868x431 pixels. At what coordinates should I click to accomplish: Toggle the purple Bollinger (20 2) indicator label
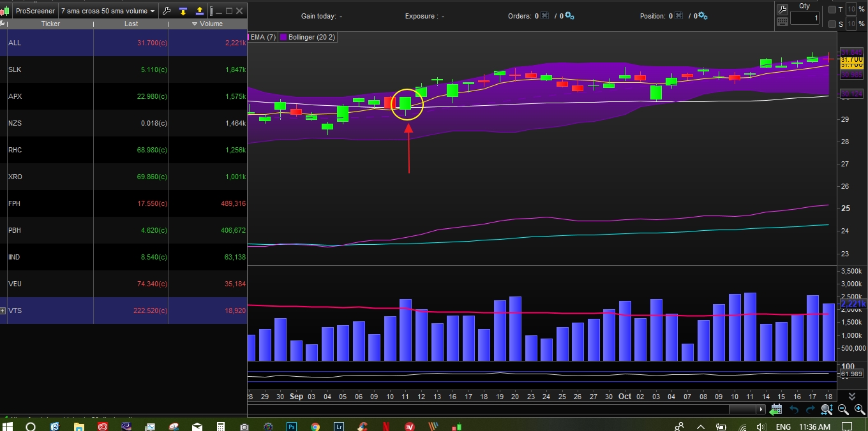pos(308,37)
